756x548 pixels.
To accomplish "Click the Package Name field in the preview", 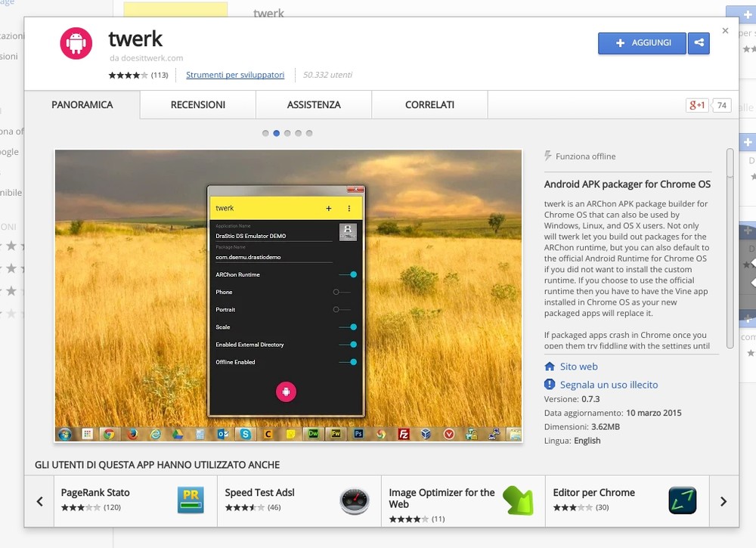I will tap(274, 258).
